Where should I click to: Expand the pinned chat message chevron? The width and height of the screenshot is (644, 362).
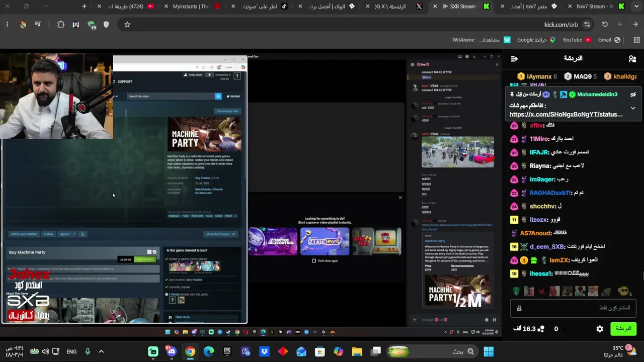pyautogui.click(x=633, y=108)
